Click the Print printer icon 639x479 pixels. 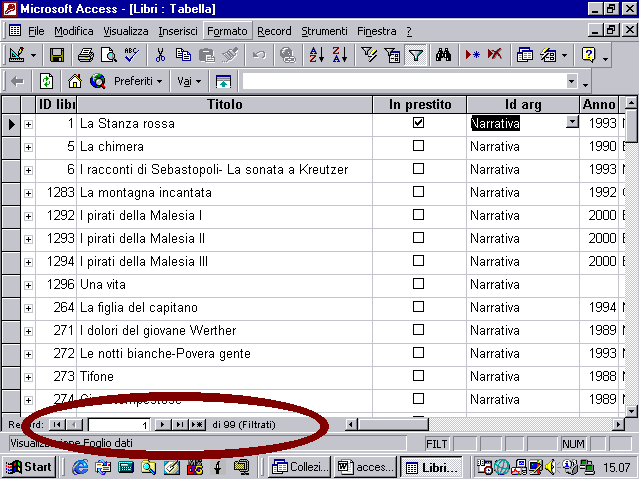(x=86, y=55)
